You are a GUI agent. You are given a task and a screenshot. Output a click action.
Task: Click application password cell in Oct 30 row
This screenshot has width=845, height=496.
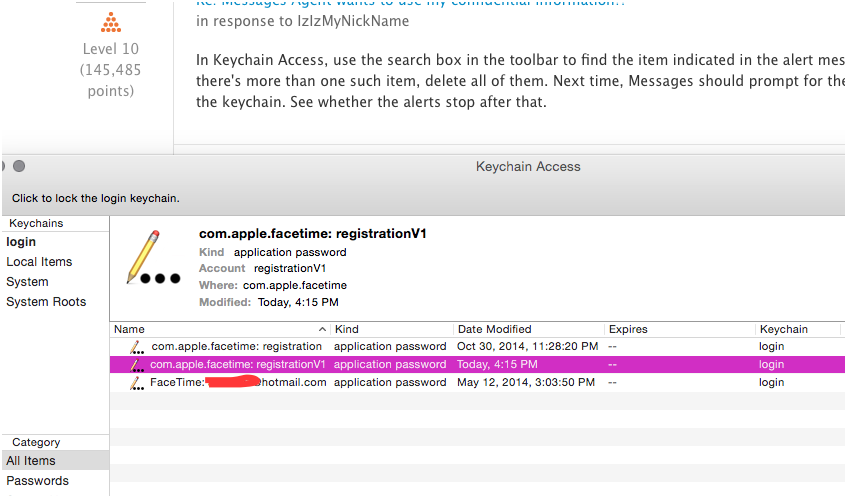click(x=390, y=347)
